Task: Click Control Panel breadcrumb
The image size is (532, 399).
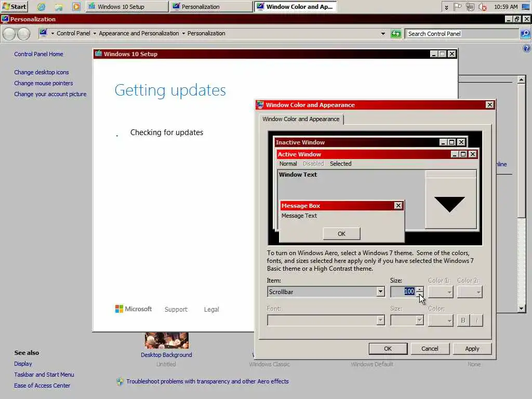Action: (73, 33)
